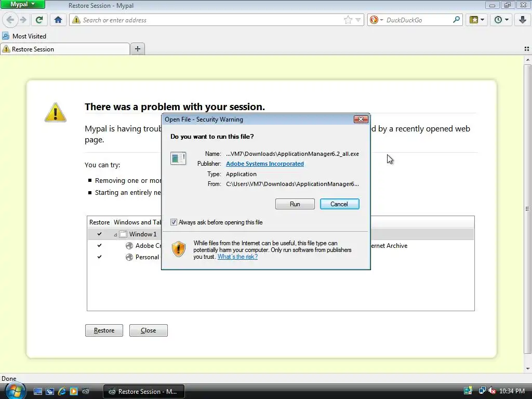Click the 10:34 PM taskbar clock
Image resolution: width=532 pixels, height=399 pixels.
point(512,391)
